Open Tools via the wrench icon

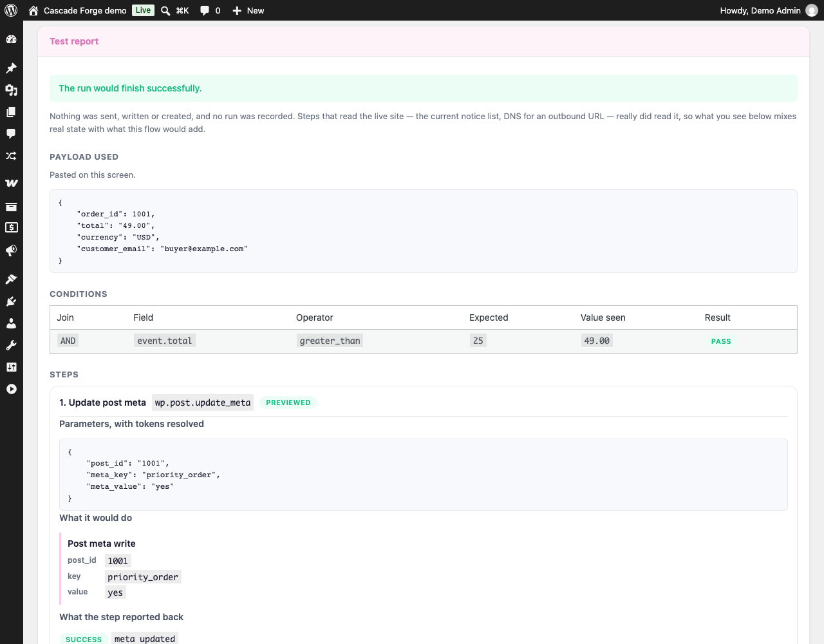(11, 345)
